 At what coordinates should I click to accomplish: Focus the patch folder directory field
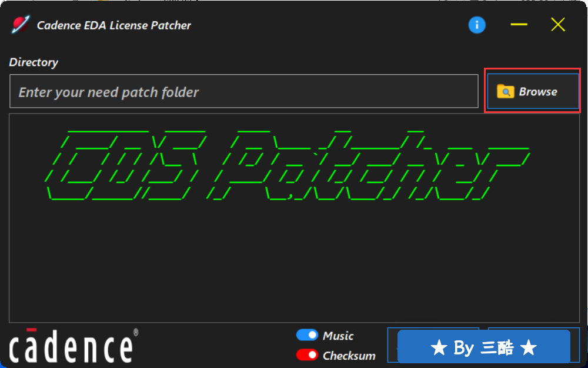coord(244,91)
